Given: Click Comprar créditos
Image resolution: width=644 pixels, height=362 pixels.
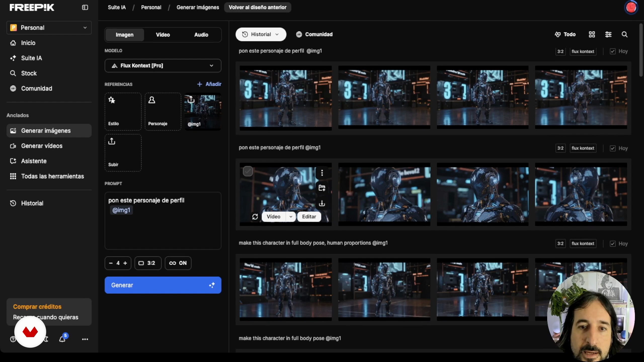Looking at the screenshot, I should (37, 307).
